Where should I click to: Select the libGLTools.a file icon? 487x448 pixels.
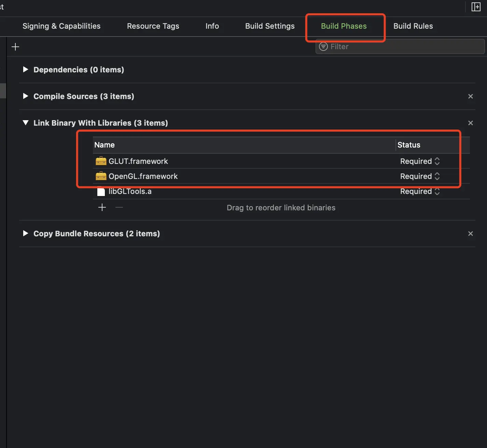click(101, 192)
